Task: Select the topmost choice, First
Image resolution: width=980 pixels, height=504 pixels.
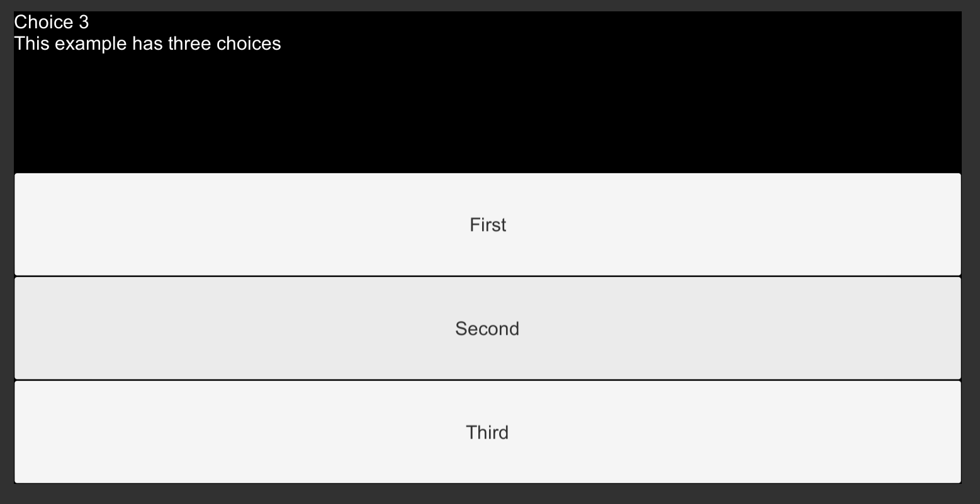Action: 487,225
